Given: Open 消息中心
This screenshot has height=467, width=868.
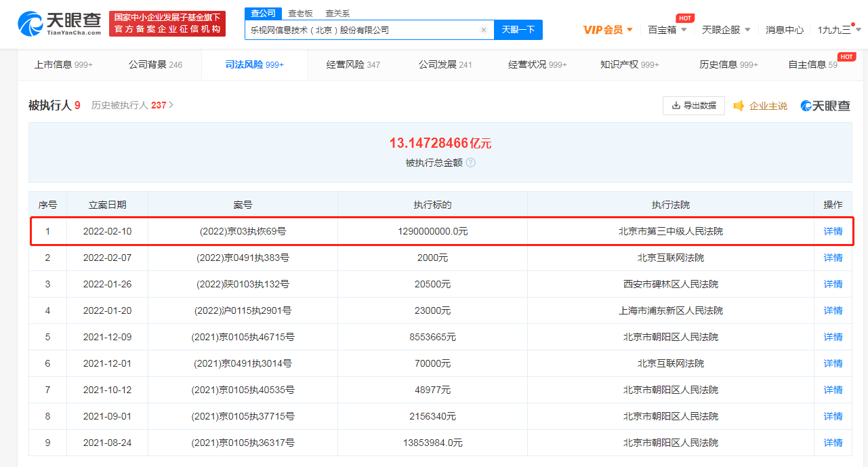Looking at the screenshot, I should 785,30.
